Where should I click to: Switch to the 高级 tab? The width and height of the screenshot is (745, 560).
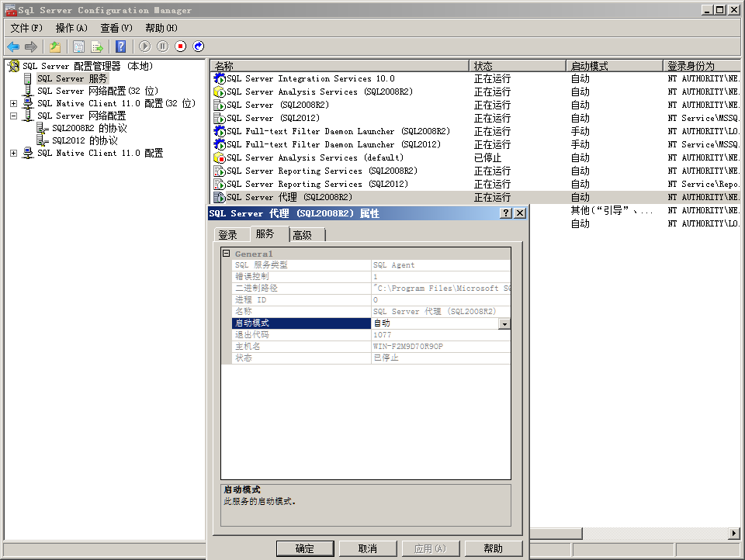click(x=307, y=235)
